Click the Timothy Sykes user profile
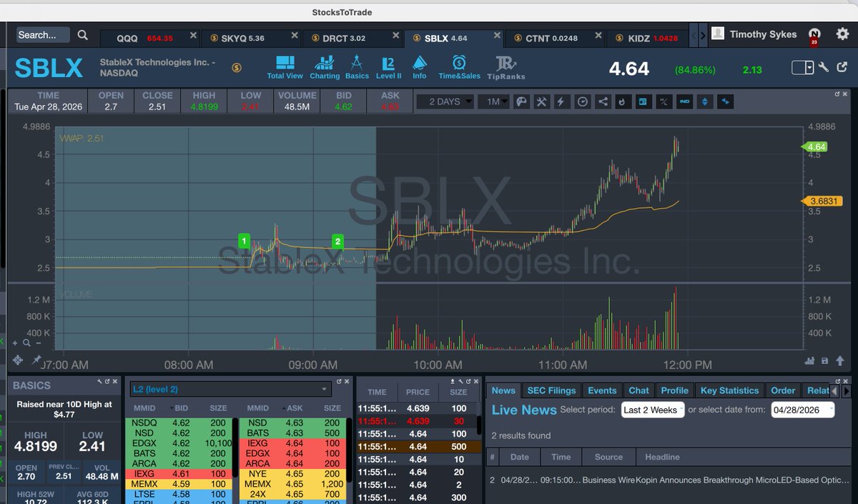 pyautogui.click(x=754, y=34)
